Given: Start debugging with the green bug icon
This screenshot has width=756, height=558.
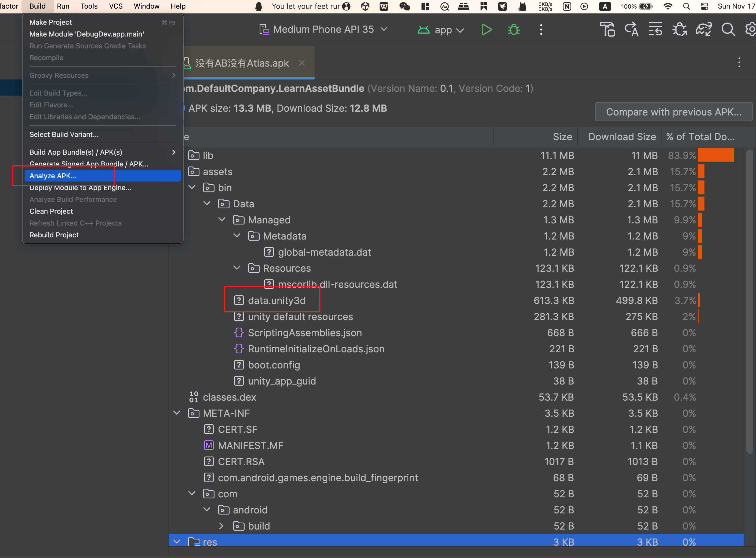Looking at the screenshot, I should click(x=514, y=30).
